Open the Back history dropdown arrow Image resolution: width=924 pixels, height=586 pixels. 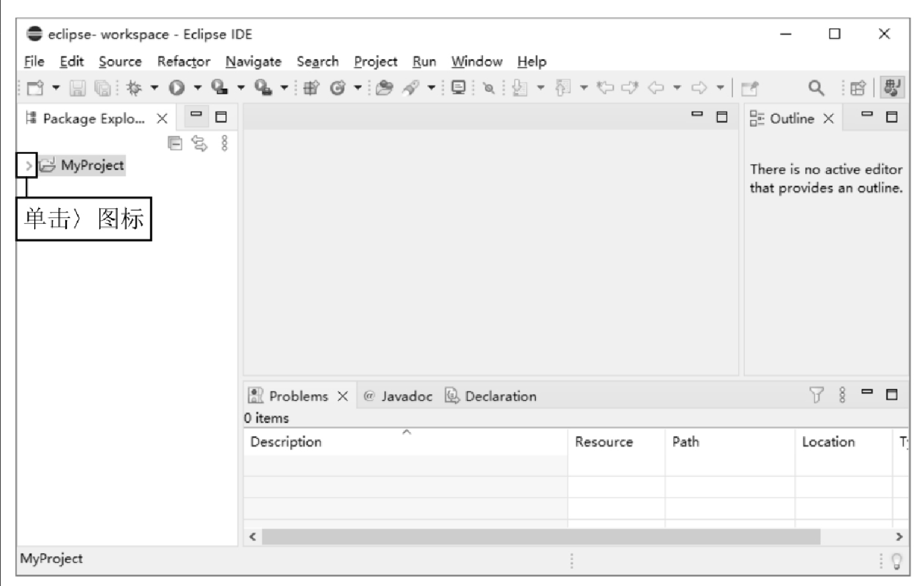coord(677,88)
